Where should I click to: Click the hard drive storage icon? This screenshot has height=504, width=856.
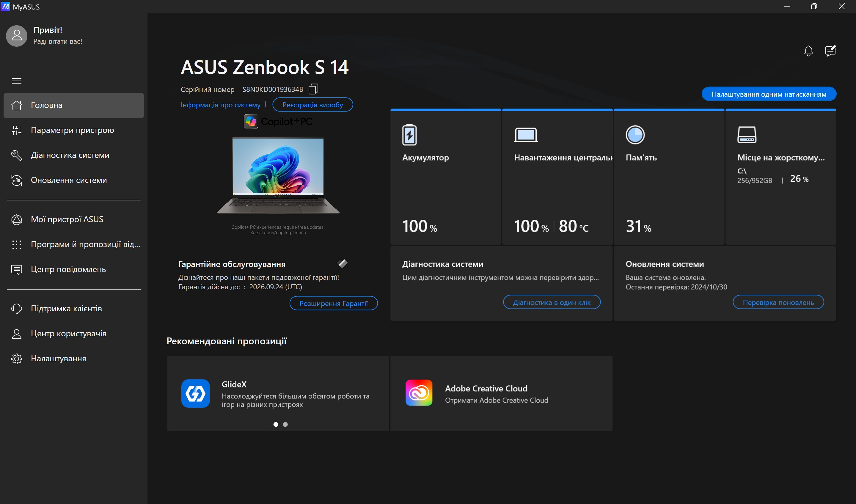pos(747,135)
